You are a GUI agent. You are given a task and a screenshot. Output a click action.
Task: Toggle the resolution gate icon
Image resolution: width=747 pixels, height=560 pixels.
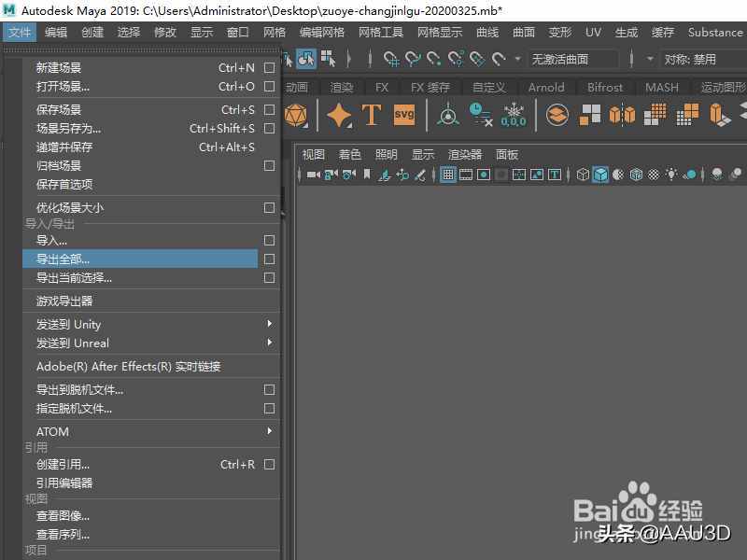484,175
